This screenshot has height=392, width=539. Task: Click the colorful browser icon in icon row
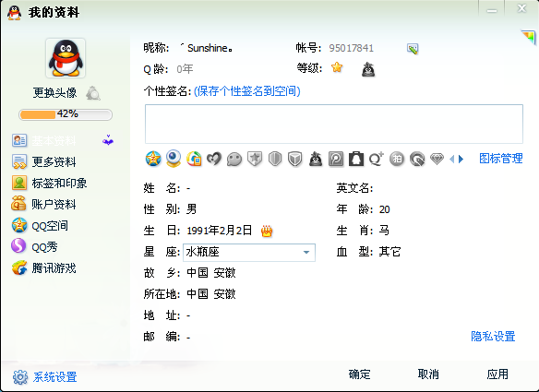click(x=194, y=159)
